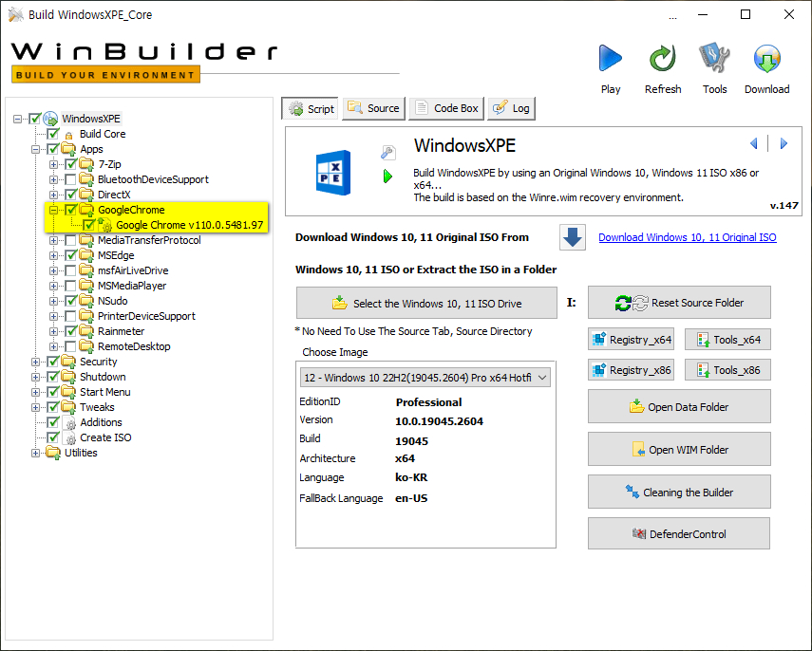Check the msfAirLiveDrive checkbox
Screen dimensions: 812x651
(71, 270)
